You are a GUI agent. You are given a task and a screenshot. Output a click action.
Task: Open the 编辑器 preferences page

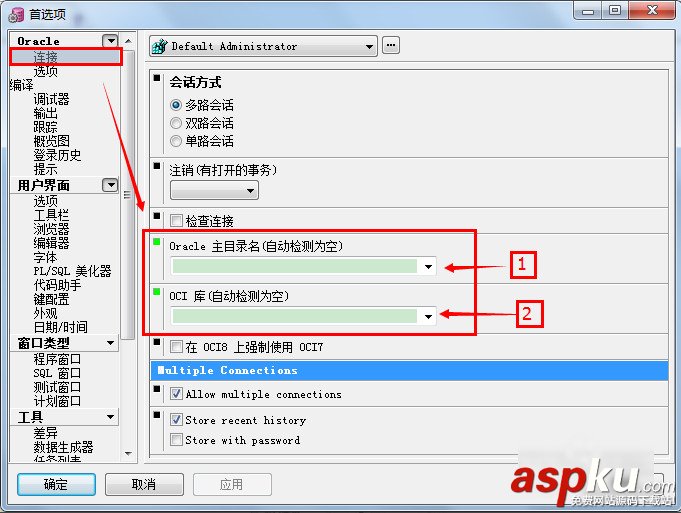click(51, 243)
